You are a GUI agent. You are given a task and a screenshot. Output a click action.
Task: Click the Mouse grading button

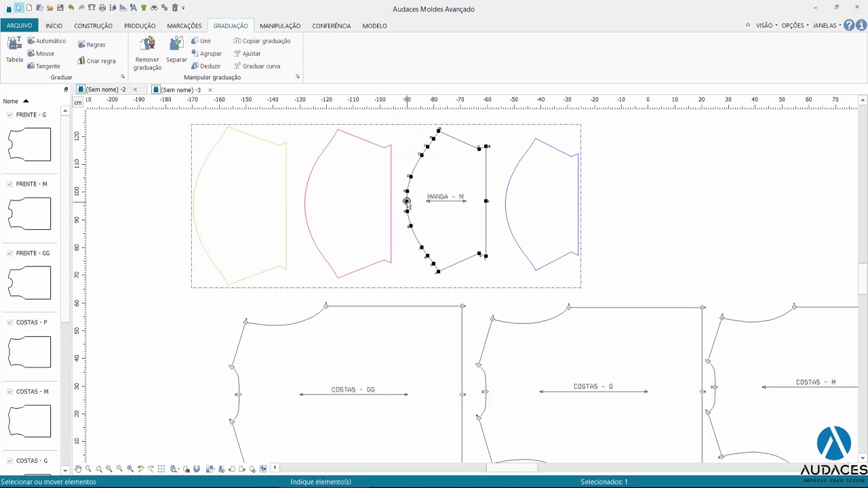[x=41, y=54]
